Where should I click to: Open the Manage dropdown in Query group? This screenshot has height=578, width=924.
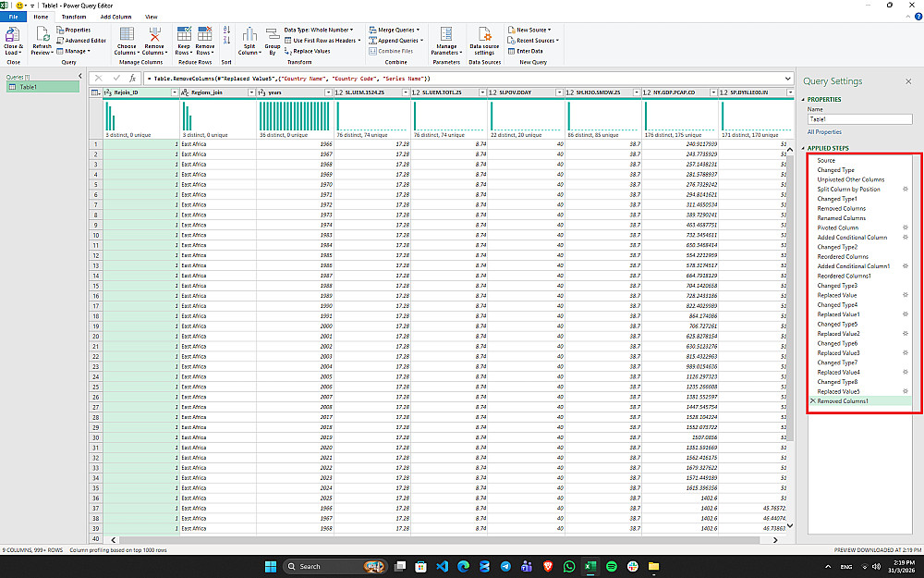[74, 51]
